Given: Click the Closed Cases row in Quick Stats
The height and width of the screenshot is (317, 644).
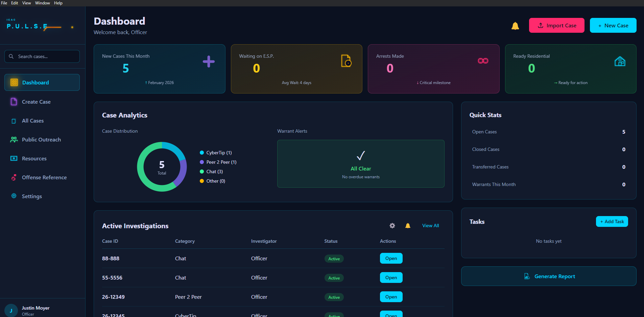Looking at the screenshot, I should (x=549, y=149).
